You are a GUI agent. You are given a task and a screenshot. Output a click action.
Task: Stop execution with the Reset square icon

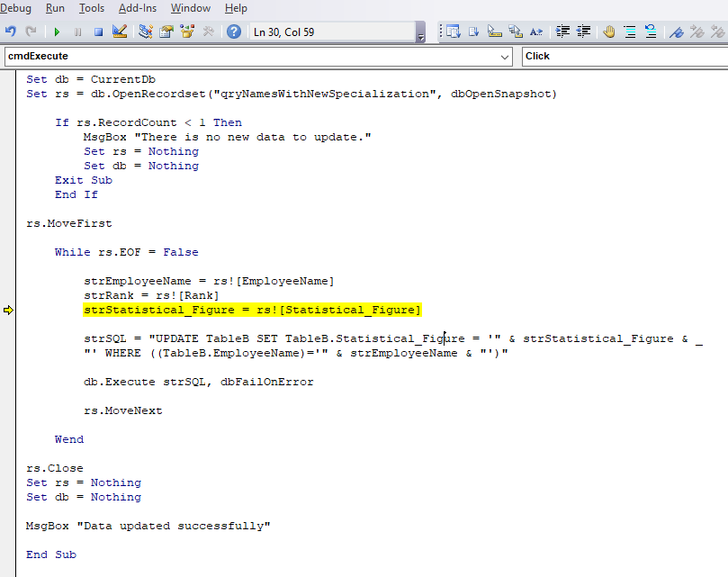tap(98, 32)
